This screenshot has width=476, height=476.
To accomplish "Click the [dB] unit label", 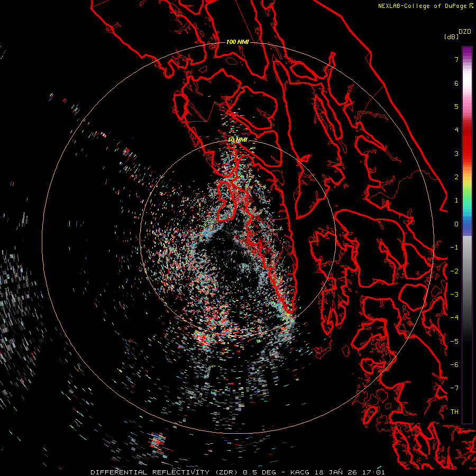I will point(451,36).
